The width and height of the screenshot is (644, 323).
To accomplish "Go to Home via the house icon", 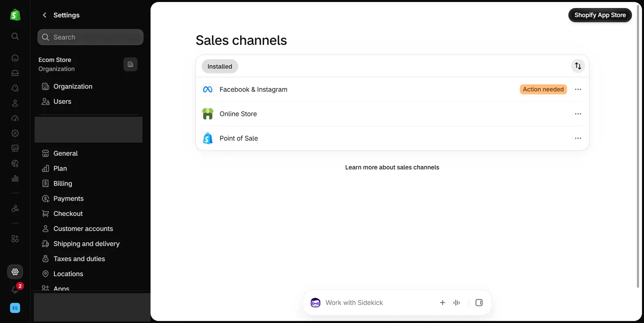I will tap(15, 58).
